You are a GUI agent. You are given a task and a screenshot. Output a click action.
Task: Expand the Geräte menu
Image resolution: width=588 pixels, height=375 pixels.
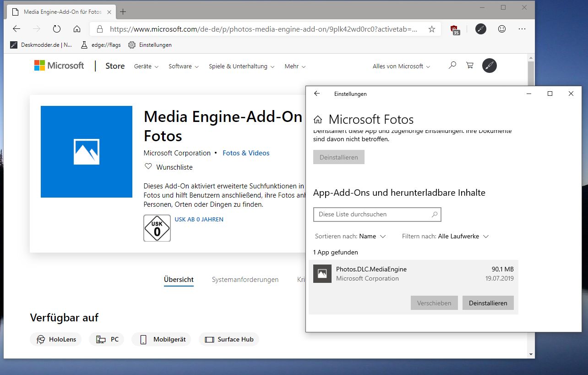click(146, 66)
